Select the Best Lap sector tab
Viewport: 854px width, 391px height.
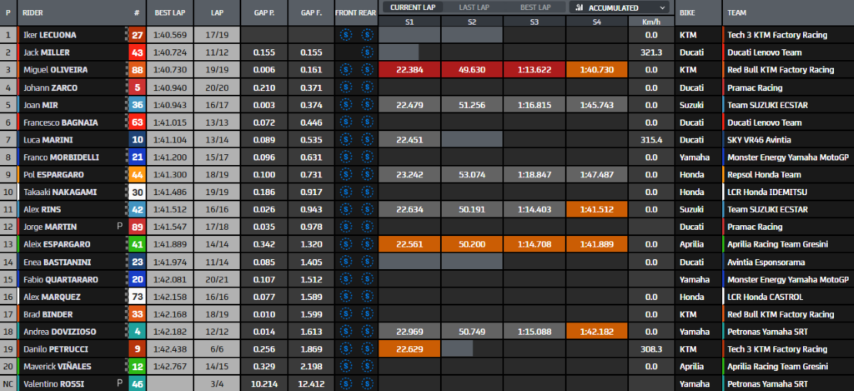(535, 8)
